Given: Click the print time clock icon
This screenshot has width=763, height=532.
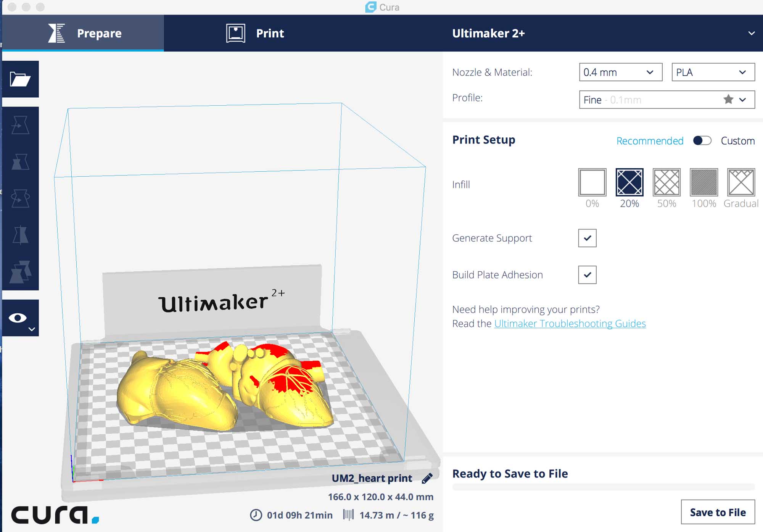Looking at the screenshot, I should [256, 515].
